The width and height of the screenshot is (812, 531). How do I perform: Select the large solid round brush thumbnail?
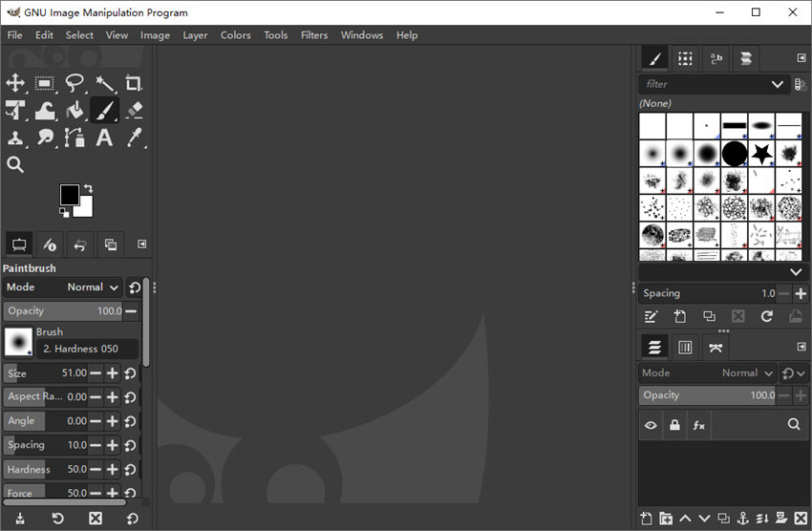pos(735,153)
